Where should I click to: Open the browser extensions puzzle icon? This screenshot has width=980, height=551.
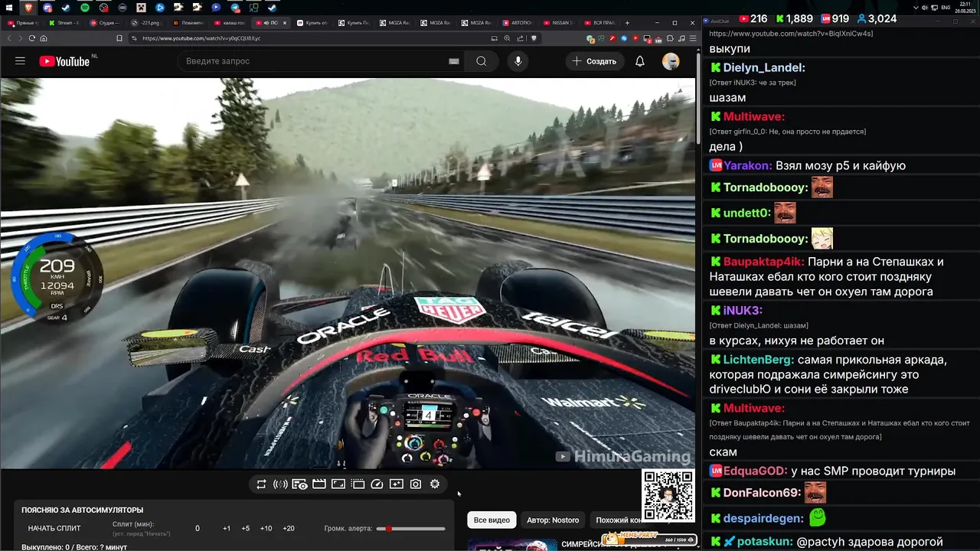point(670,38)
